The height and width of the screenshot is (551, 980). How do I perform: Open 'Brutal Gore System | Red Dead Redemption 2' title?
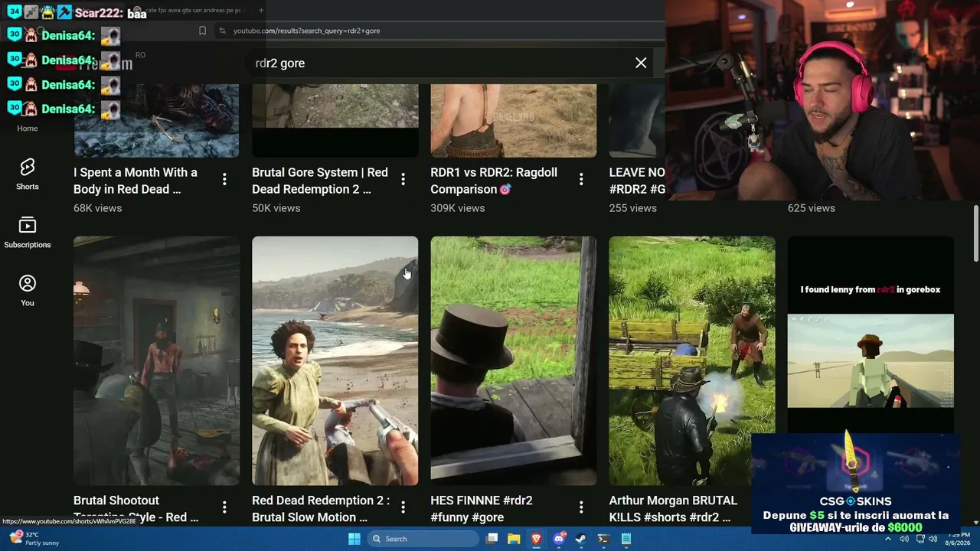(320, 181)
